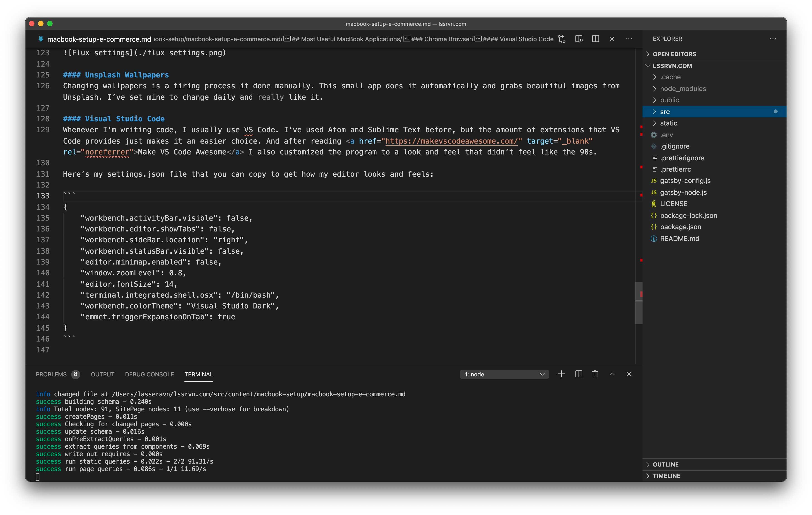Image resolution: width=812 pixels, height=515 pixels.
Task: Click the '![Flux settings]' image line
Action: pyautogui.click(x=145, y=53)
